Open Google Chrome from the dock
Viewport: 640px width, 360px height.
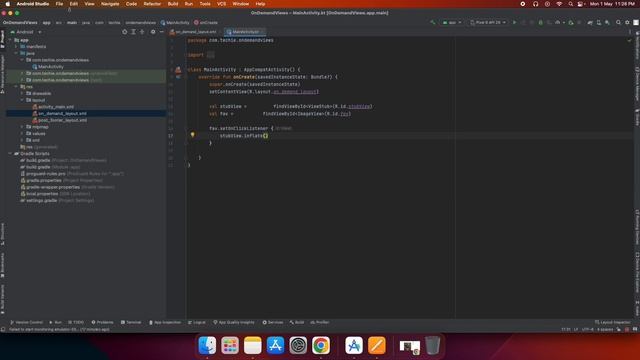(321, 345)
